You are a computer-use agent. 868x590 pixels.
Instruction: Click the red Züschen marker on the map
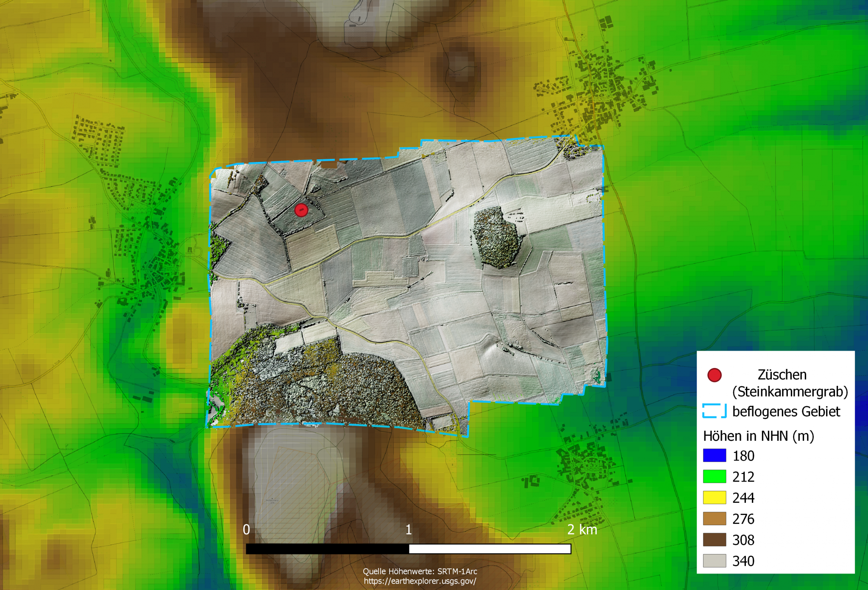click(x=301, y=210)
